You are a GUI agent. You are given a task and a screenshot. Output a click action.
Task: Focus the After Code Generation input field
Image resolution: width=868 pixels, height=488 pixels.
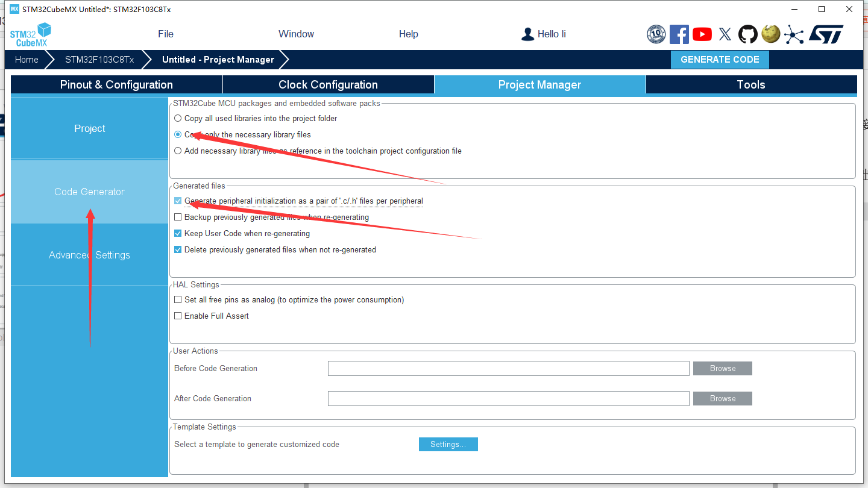[509, 399]
